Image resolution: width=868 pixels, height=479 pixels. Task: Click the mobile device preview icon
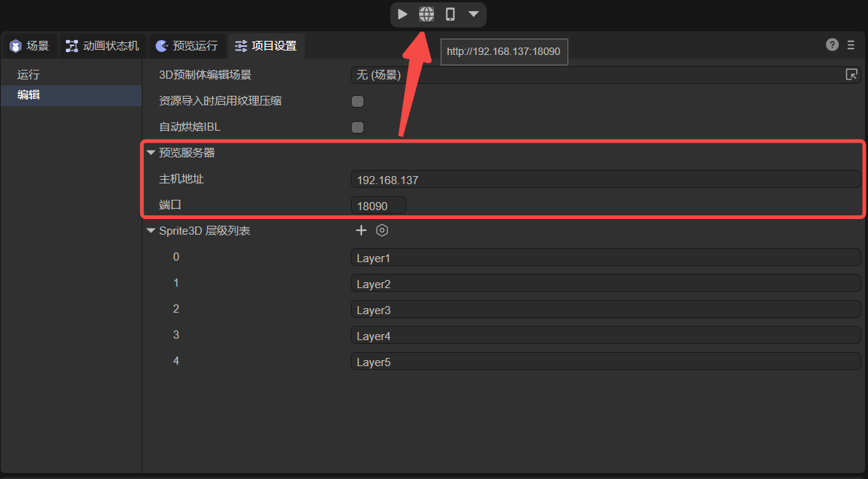[x=450, y=14]
